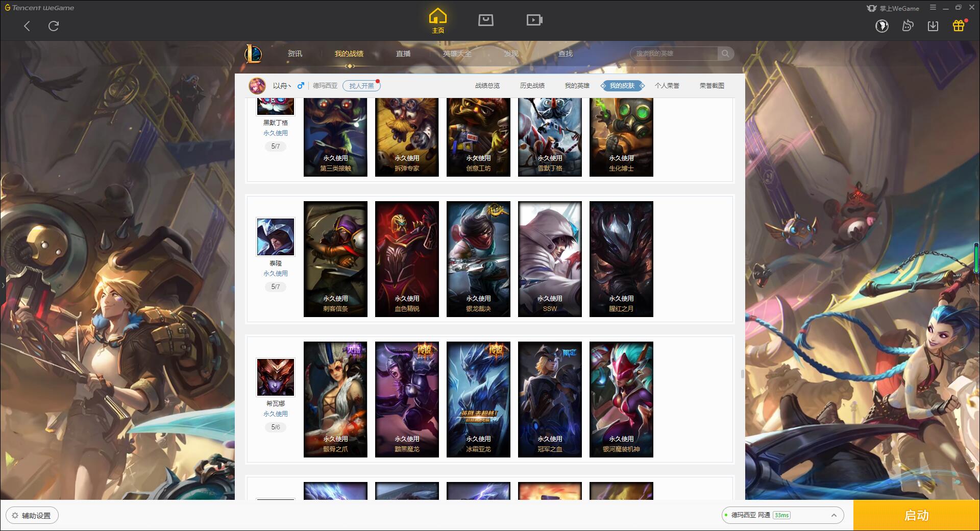Open the globe browser icon
Viewport: 980px width, 531px height.
pyautogui.click(x=882, y=26)
